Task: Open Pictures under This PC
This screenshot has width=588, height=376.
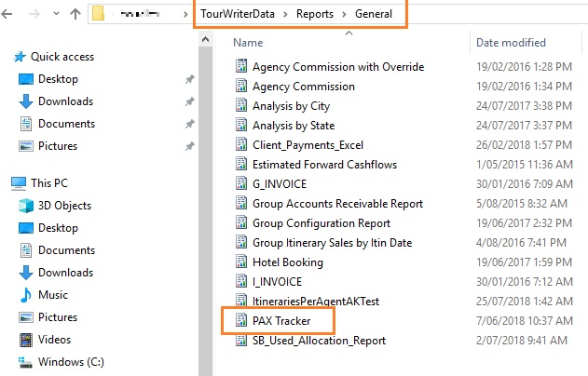Action: click(x=58, y=317)
